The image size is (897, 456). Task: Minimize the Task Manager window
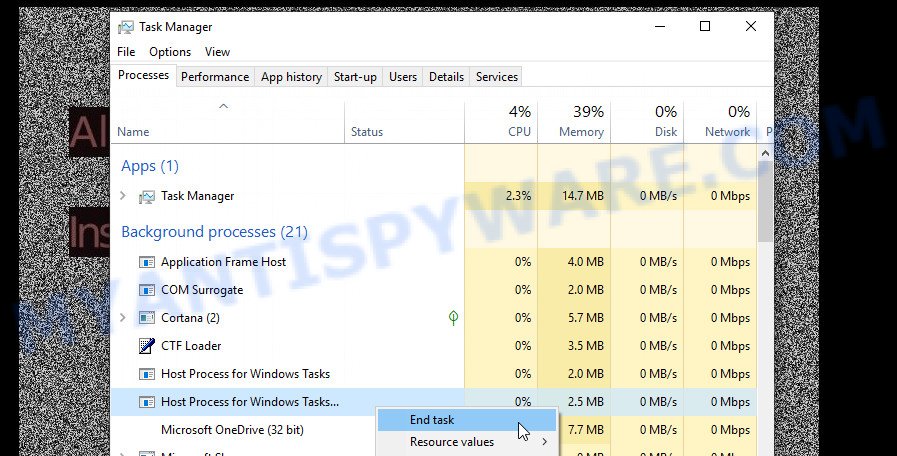pyautogui.click(x=660, y=26)
